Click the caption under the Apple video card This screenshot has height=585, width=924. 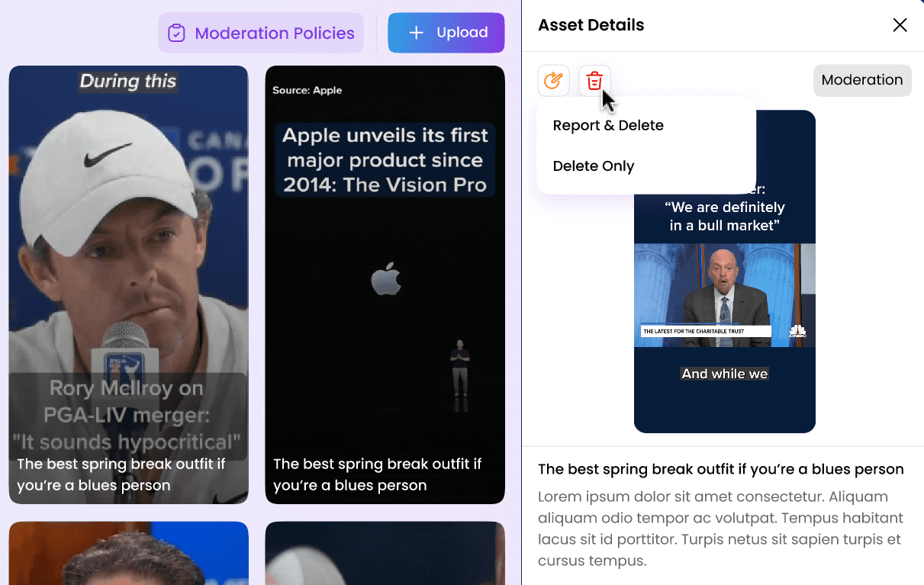[x=378, y=474]
